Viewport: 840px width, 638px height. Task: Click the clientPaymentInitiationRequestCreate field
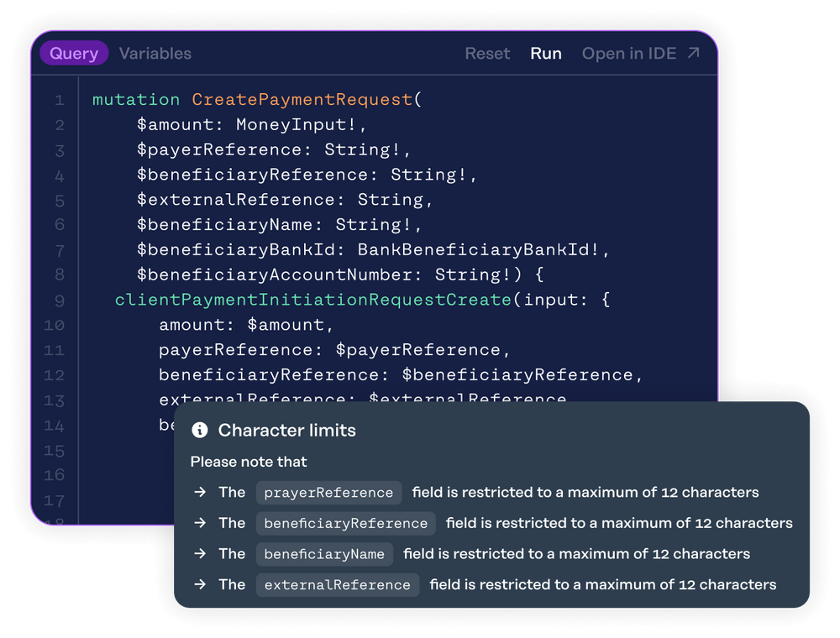click(312, 300)
